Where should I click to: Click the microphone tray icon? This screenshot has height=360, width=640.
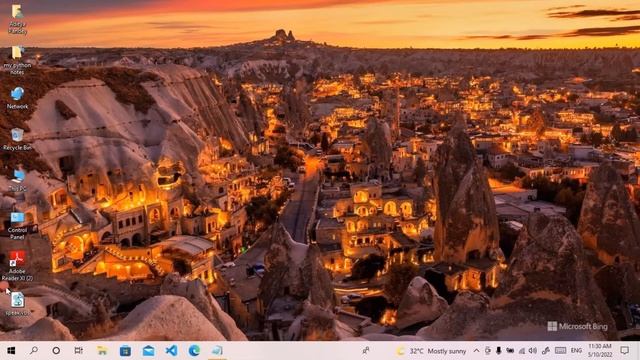[x=499, y=351]
